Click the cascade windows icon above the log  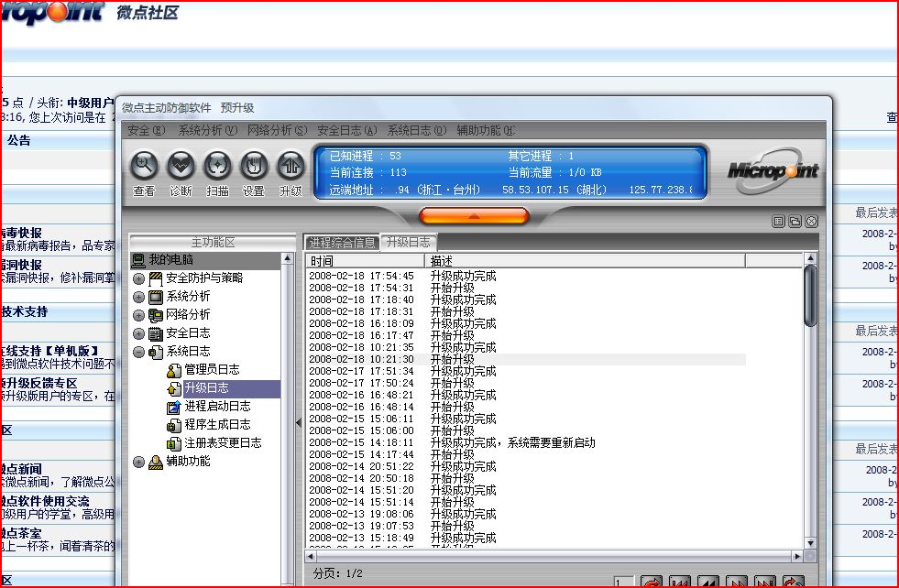point(795,222)
